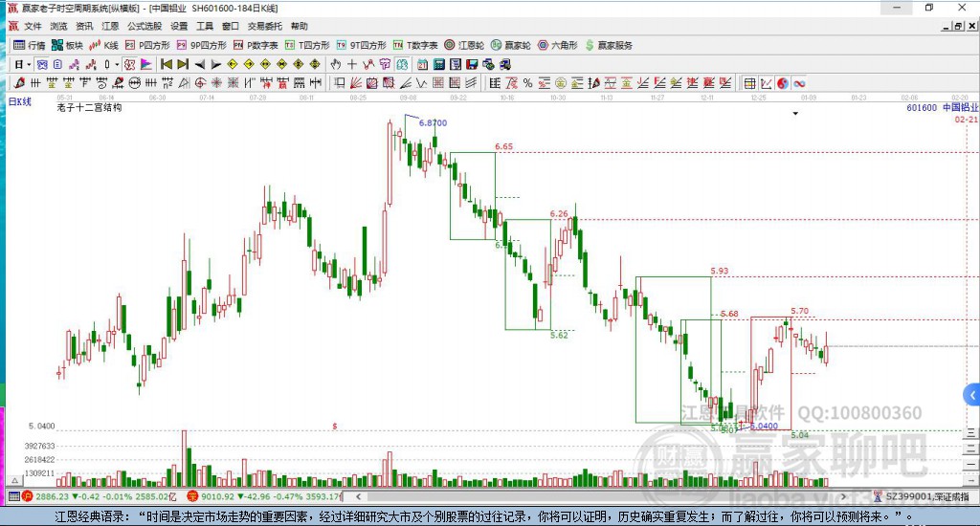This screenshot has height=526, width=980.
Task: Jump to last bar with skip-end icon
Action: click(183, 64)
